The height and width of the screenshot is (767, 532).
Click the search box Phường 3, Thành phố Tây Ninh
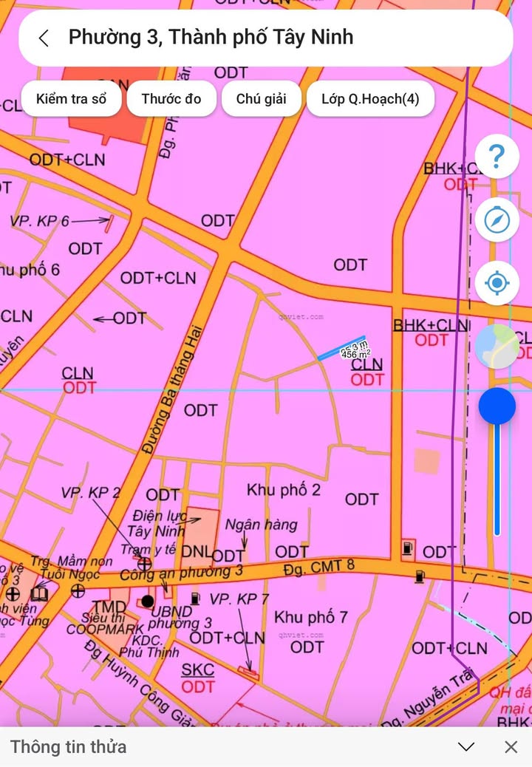[265, 38]
